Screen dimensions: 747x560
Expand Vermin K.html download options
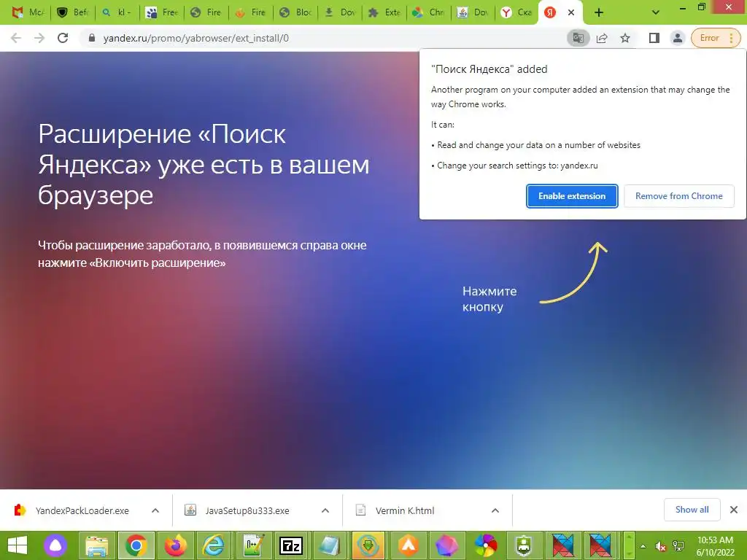(x=495, y=510)
